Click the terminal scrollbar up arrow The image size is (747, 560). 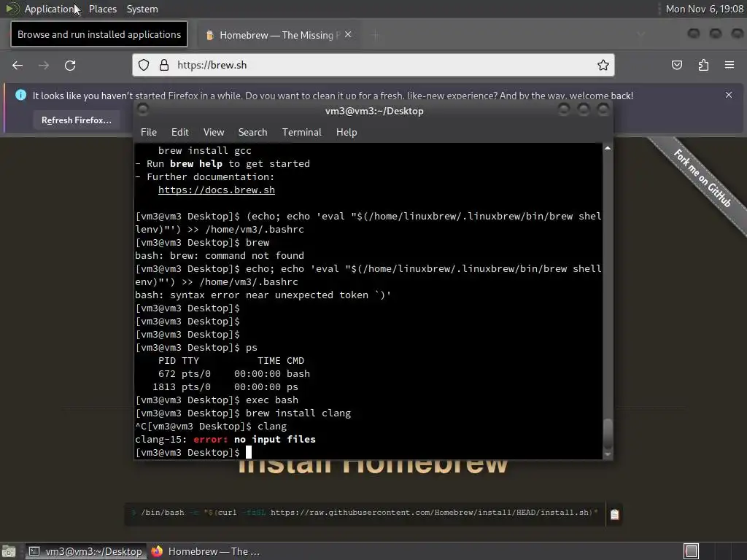(608, 148)
